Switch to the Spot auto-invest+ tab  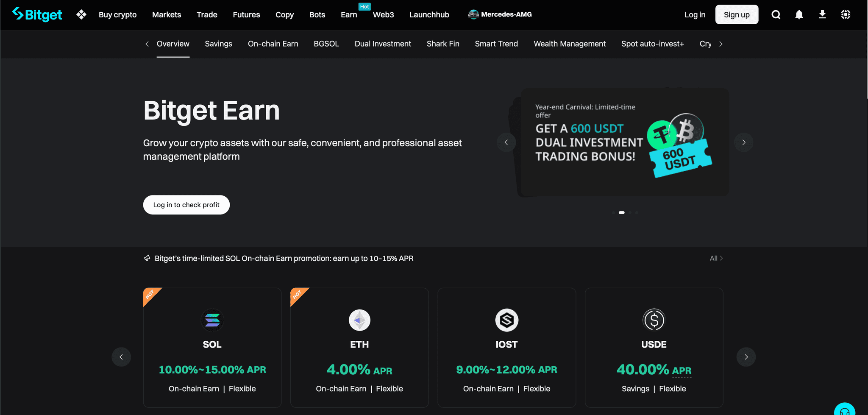point(653,44)
